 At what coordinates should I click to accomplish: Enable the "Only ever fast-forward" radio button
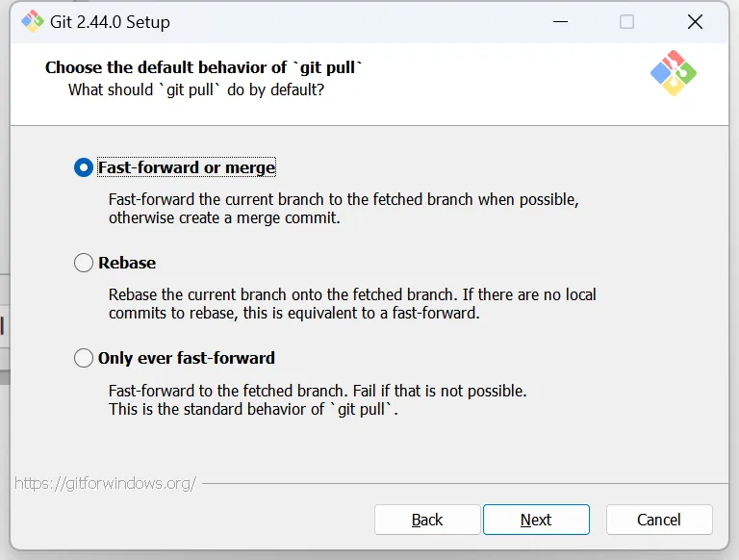coord(84,358)
